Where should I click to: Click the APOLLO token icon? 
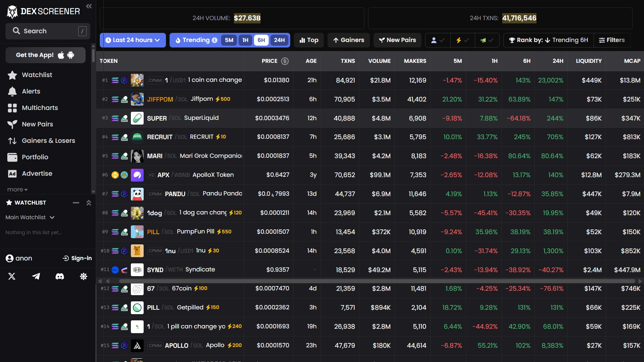tap(137, 346)
